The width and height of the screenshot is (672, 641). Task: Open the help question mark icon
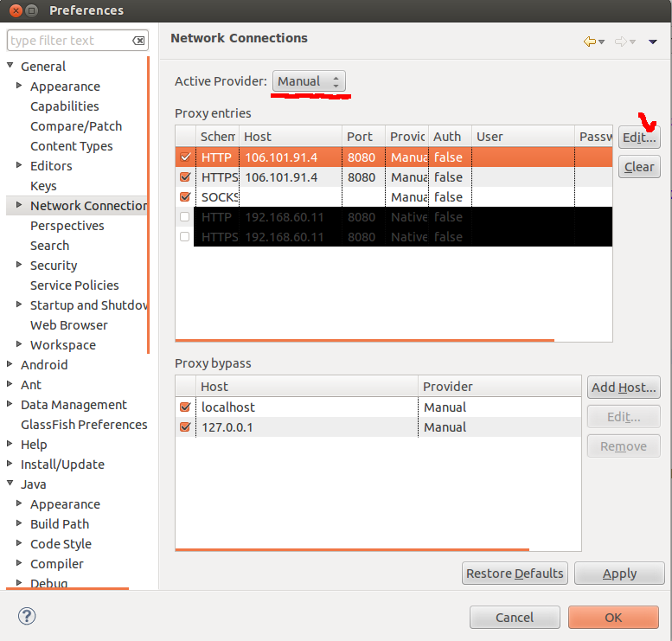(27, 616)
